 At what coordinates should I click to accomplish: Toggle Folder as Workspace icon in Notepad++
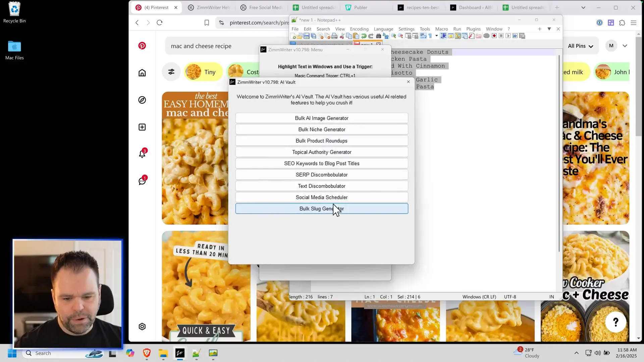tap(478, 36)
